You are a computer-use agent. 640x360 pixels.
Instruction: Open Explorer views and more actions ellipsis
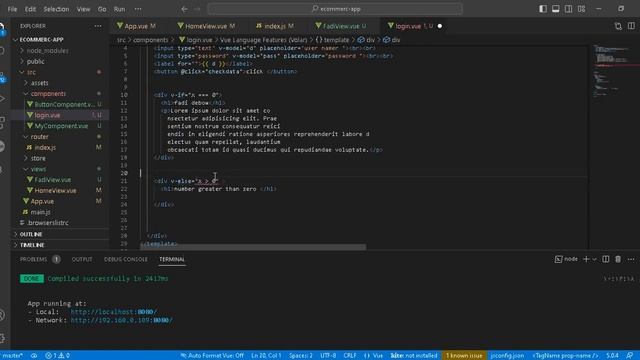[98, 26]
